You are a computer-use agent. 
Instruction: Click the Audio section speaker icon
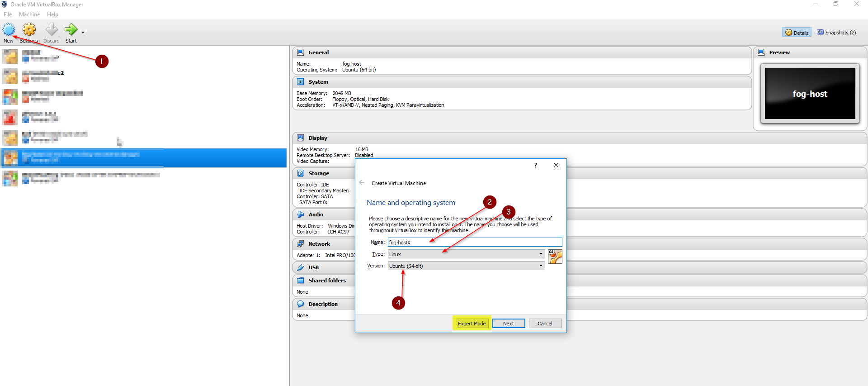tap(301, 214)
